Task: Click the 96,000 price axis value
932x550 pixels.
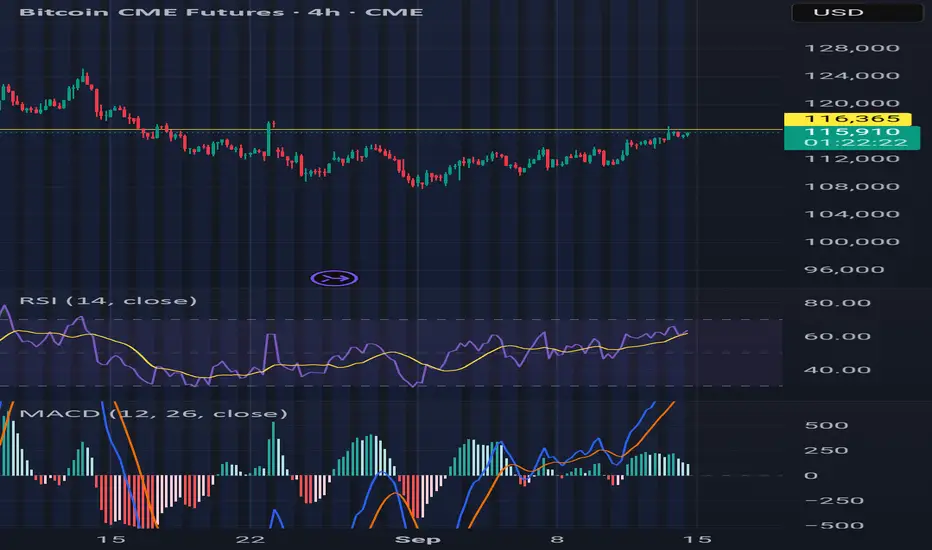Action: point(844,269)
